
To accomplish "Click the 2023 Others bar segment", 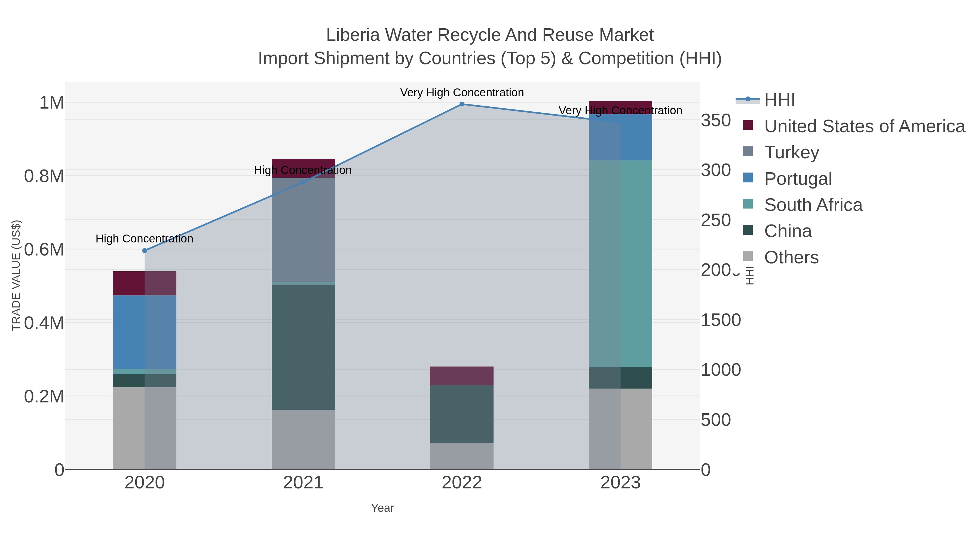I will (620, 429).
